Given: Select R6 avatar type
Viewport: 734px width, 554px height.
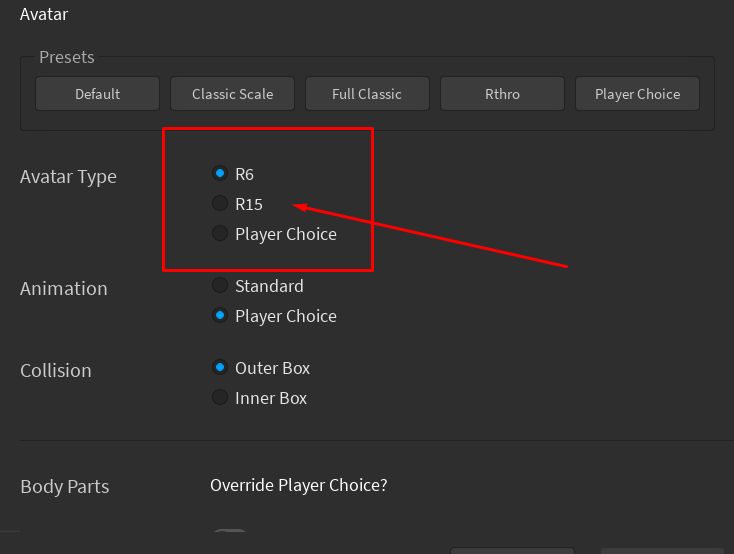Looking at the screenshot, I should [x=220, y=174].
